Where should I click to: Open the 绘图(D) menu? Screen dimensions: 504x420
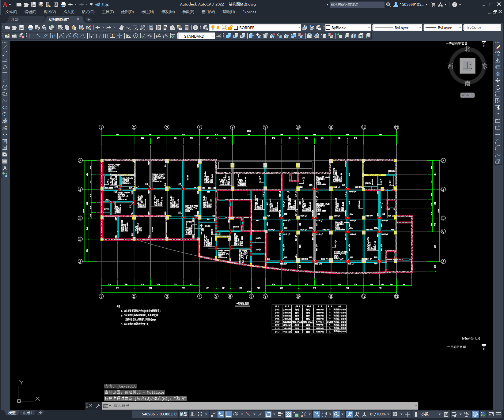click(127, 12)
